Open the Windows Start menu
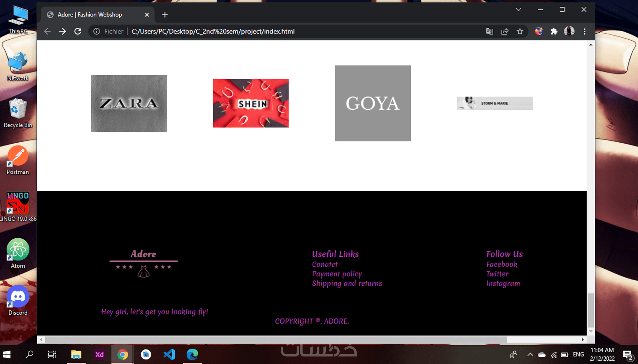 tap(7, 355)
